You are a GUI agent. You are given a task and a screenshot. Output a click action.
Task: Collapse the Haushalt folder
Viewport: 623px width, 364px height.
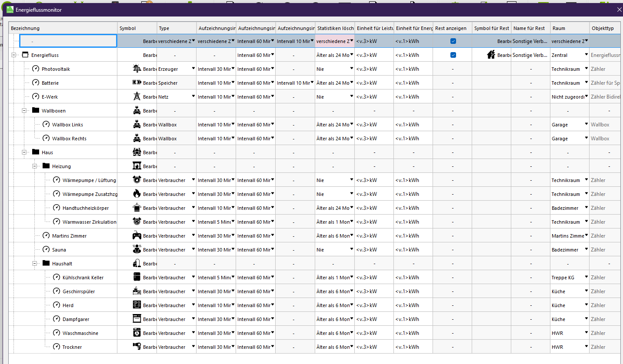(x=35, y=264)
